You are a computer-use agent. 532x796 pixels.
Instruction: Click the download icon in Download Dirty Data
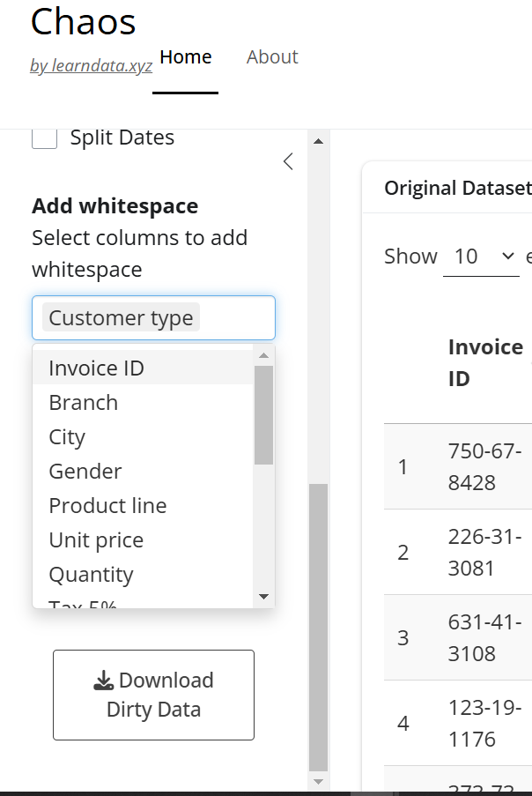point(103,681)
